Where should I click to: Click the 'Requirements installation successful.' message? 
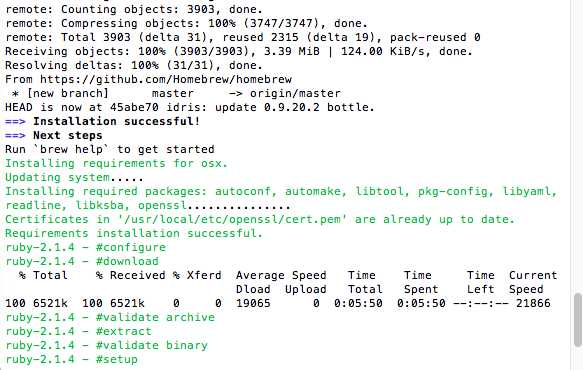pos(134,234)
